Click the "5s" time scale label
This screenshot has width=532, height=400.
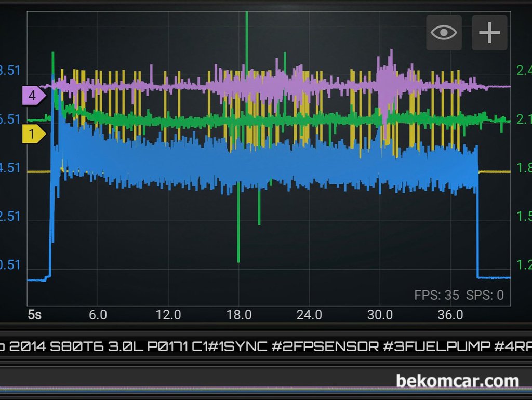(x=35, y=315)
